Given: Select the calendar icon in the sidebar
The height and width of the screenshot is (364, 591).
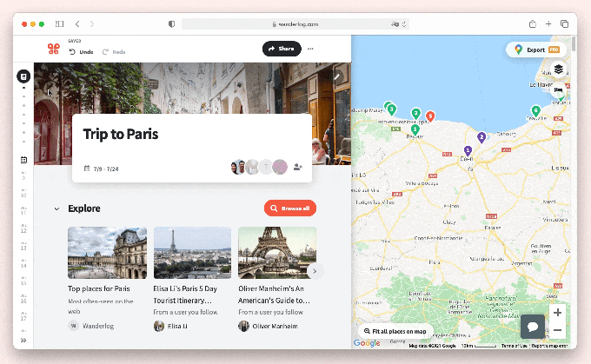Looking at the screenshot, I should tap(23, 160).
